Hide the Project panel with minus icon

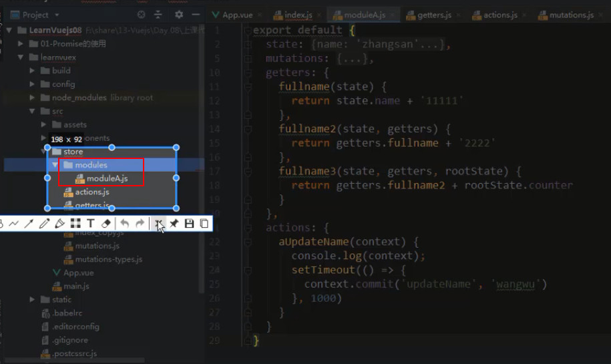pyautogui.click(x=196, y=15)
